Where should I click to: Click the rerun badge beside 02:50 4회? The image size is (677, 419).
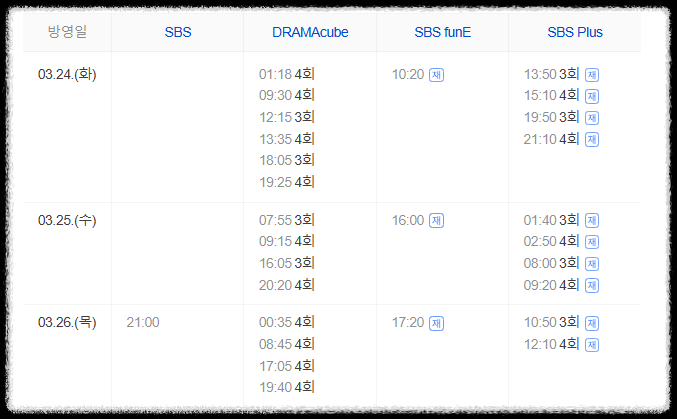(x=592, y=242)
